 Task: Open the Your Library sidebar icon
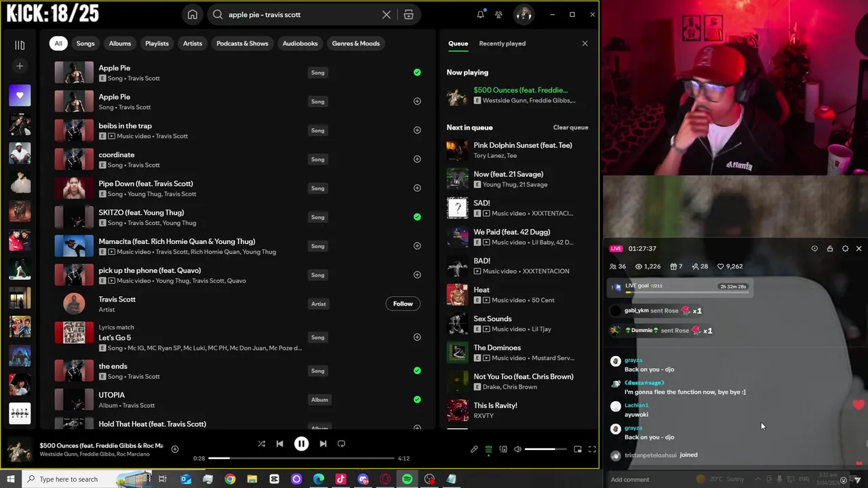coord(20,45)
